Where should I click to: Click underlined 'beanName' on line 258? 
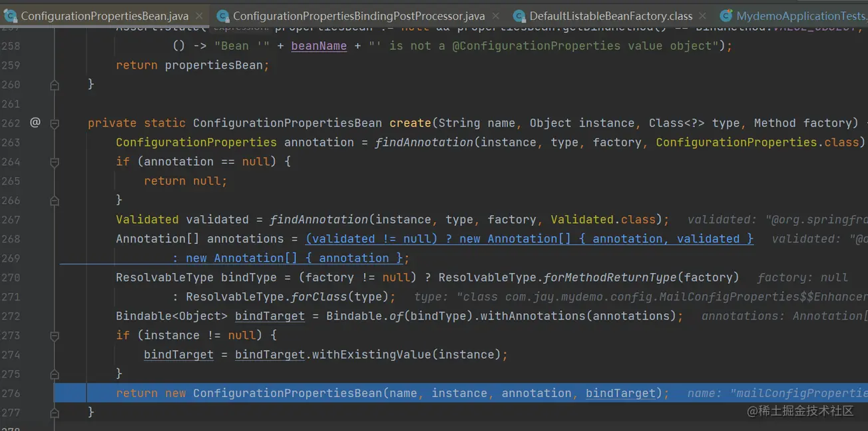319,46
